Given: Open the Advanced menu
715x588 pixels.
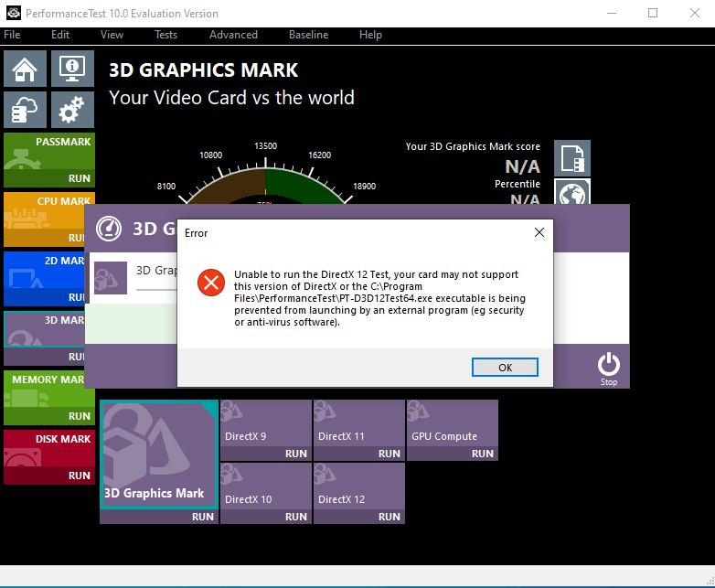Looking at the screenshot, I should click(233, 35).
